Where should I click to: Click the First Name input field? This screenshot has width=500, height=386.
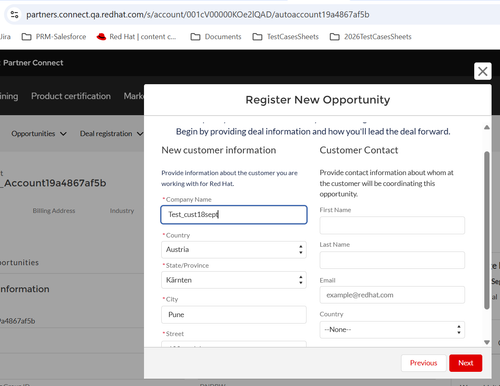pos(392,225)
